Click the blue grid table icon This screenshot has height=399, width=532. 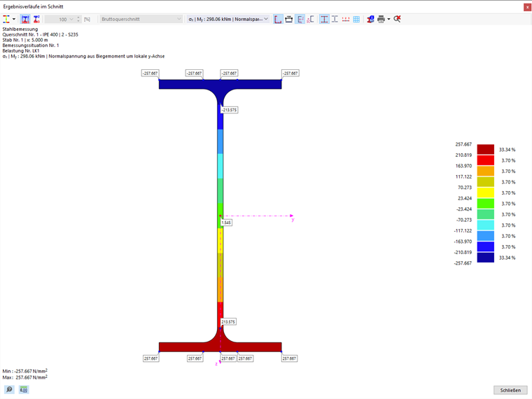click(356, 20)
